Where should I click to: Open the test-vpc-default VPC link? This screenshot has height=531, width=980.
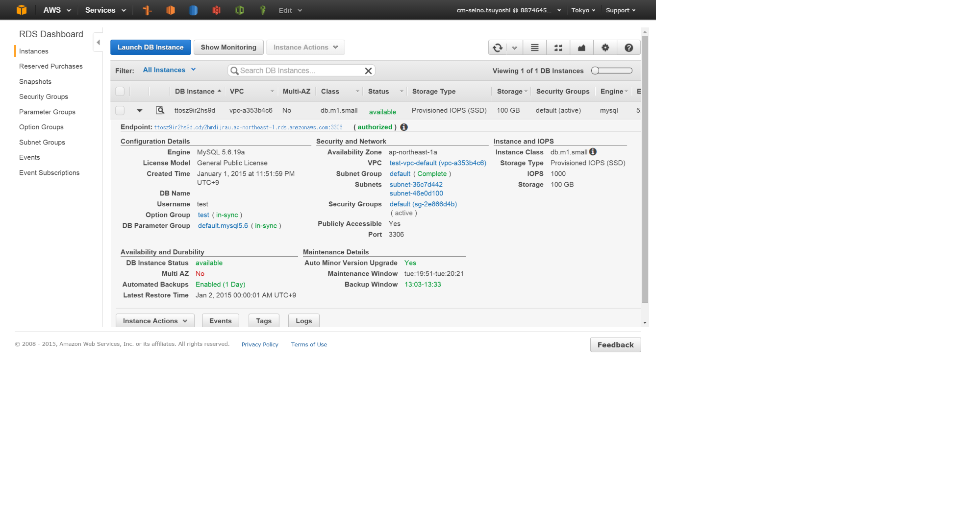pyautogui.click(x=437, y=163)
